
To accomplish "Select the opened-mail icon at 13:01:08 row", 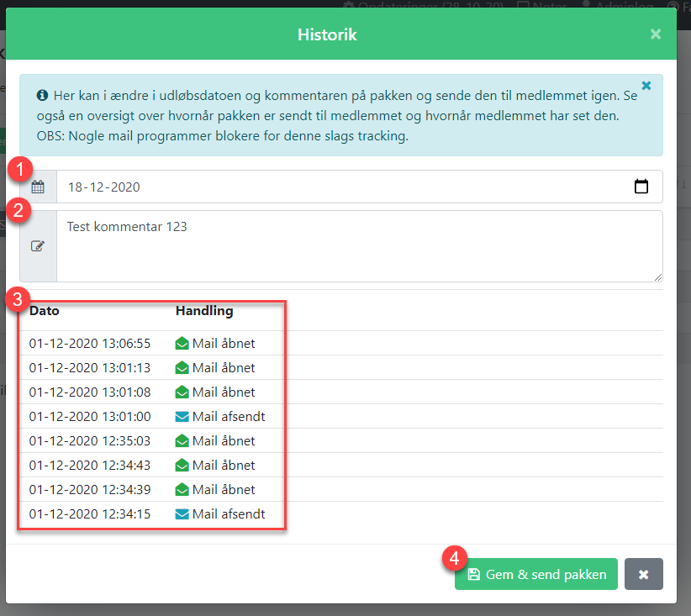I will point(182,392).
